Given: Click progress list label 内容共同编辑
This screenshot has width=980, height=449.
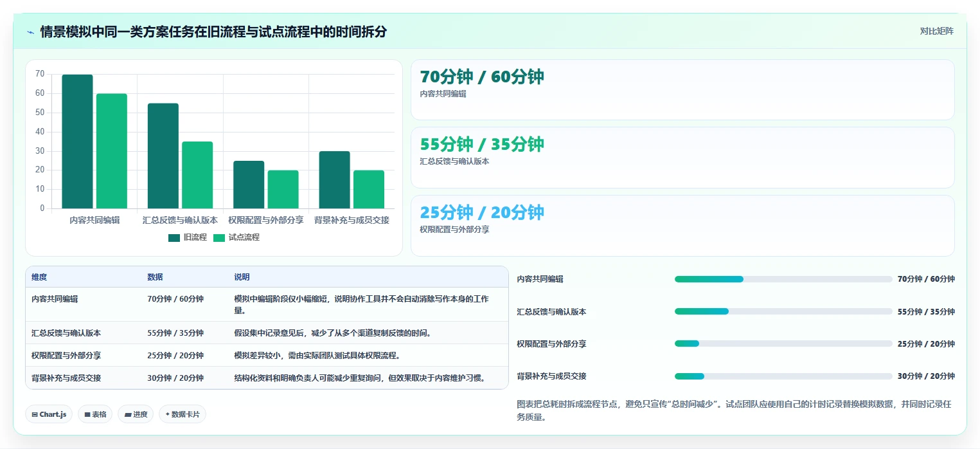Looking at the screenshot, I should [x=540, y=279].
